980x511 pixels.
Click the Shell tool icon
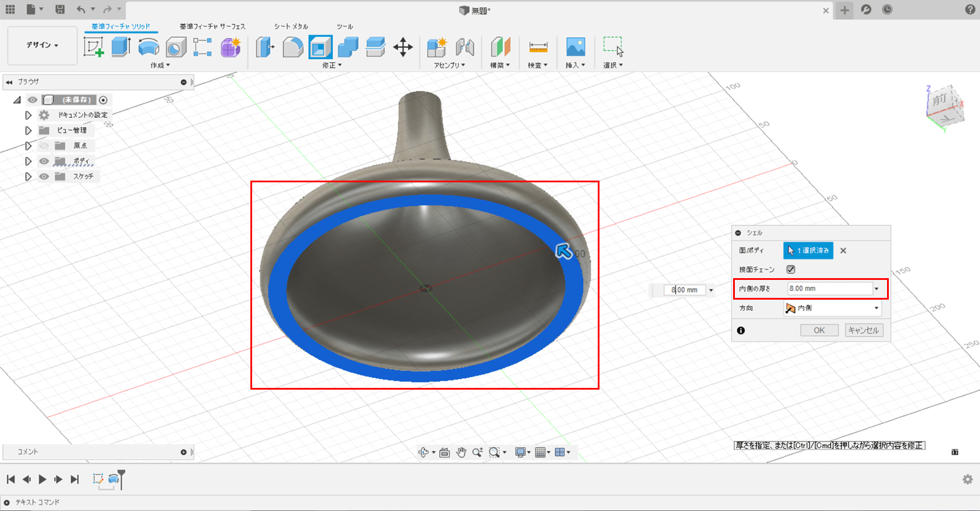tap(320, 47)
